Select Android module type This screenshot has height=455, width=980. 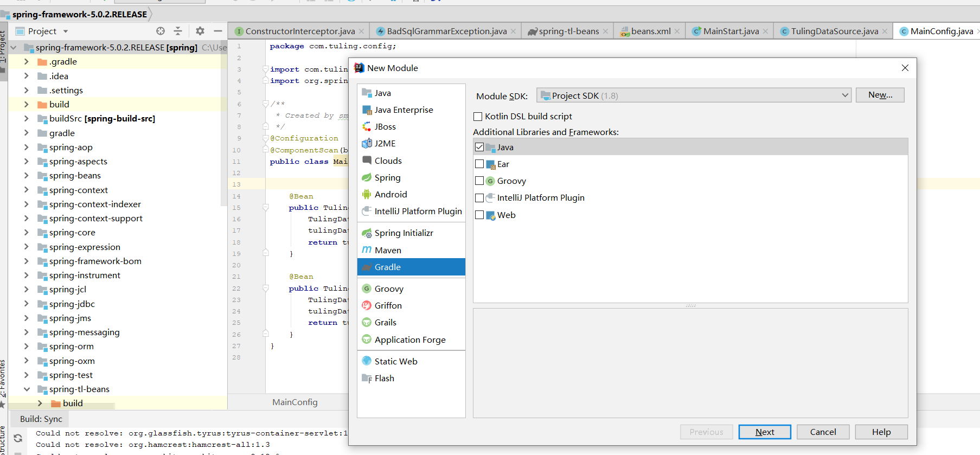coord(411,194)
